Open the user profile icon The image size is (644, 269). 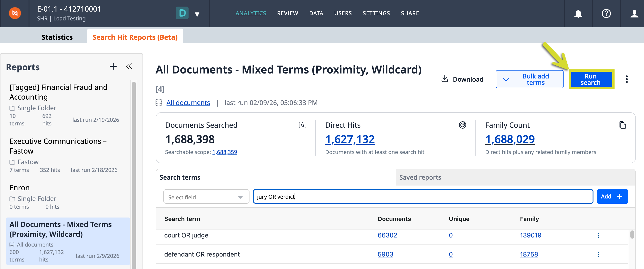point(634,14)
